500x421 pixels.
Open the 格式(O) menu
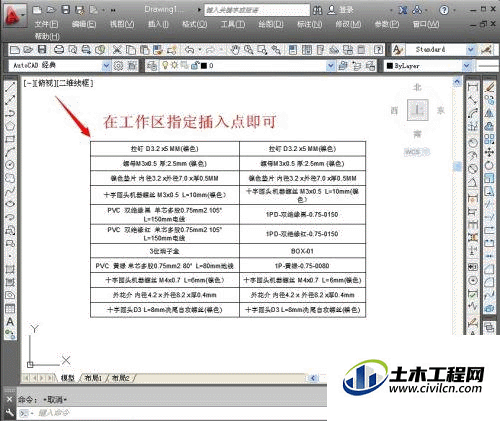coord(195,24)
